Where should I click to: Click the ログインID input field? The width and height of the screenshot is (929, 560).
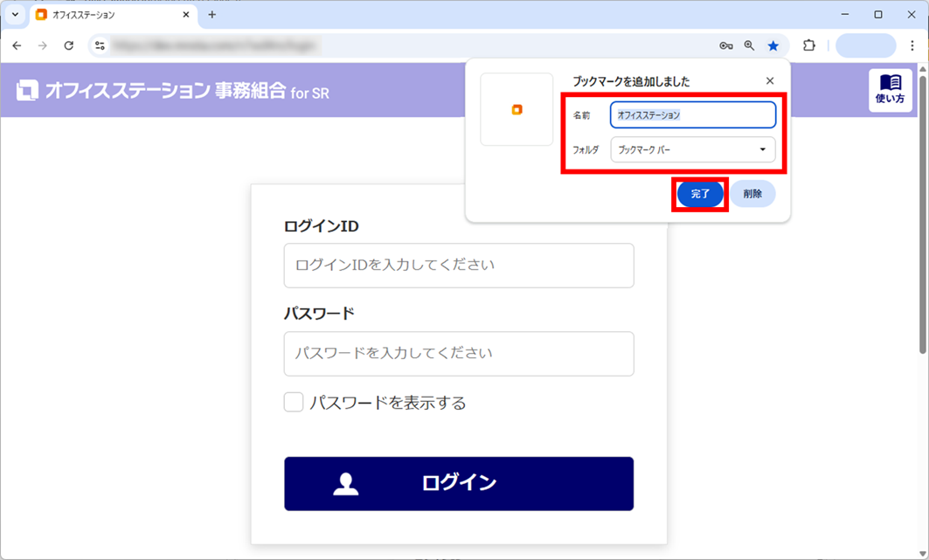point(459,266)
